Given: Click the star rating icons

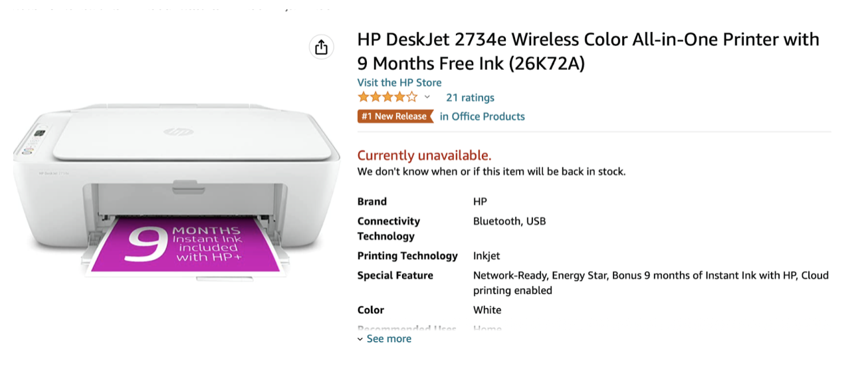Looking at the screenshot, I should 387,97.
